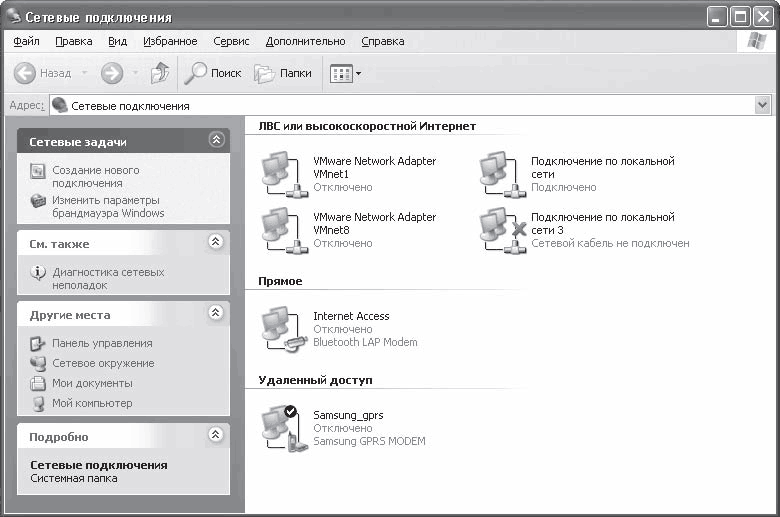Click the network diagnostics info icon
Viewport: 780px width, 517px height.
[38, 273]
